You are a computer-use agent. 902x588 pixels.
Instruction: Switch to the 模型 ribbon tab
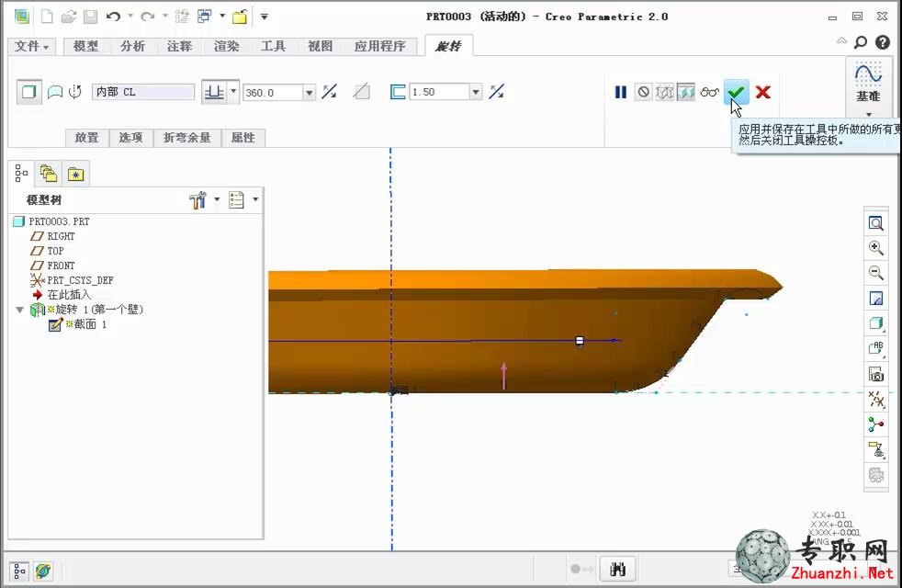click(x=85, y=46)
